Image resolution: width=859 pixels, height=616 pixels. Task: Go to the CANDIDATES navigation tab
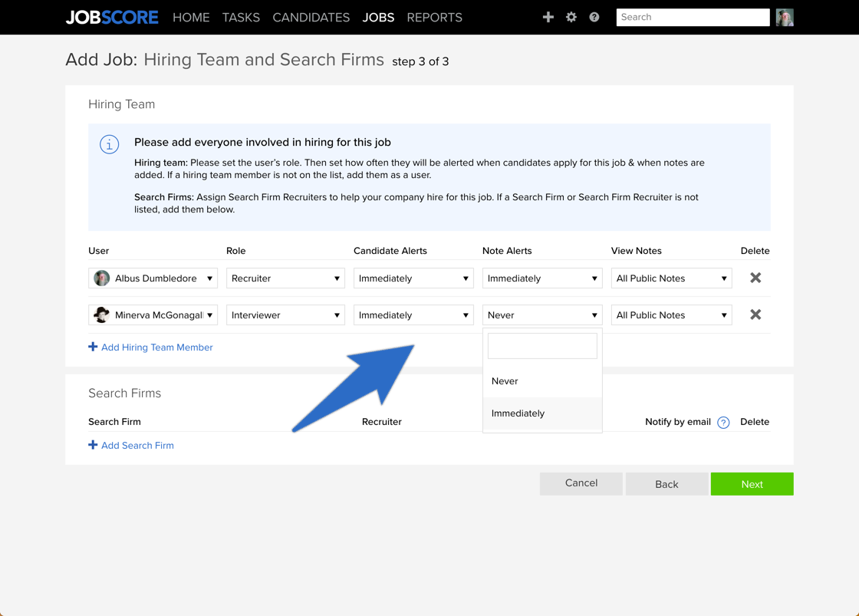click(x=311, y=18)
